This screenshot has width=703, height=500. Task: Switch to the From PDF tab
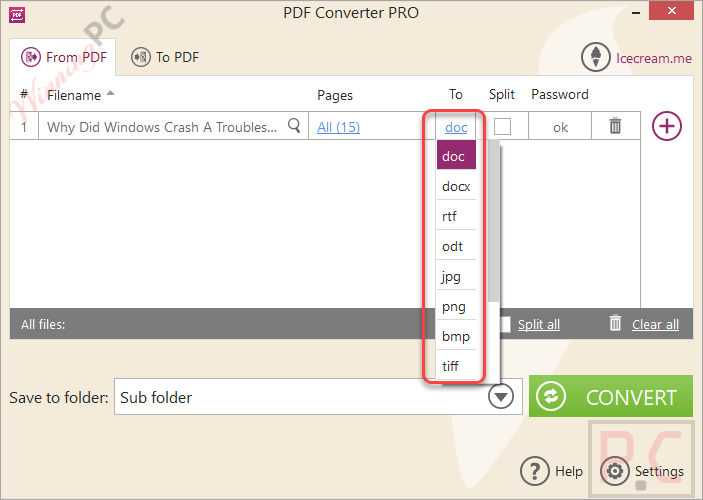point(63,57)
